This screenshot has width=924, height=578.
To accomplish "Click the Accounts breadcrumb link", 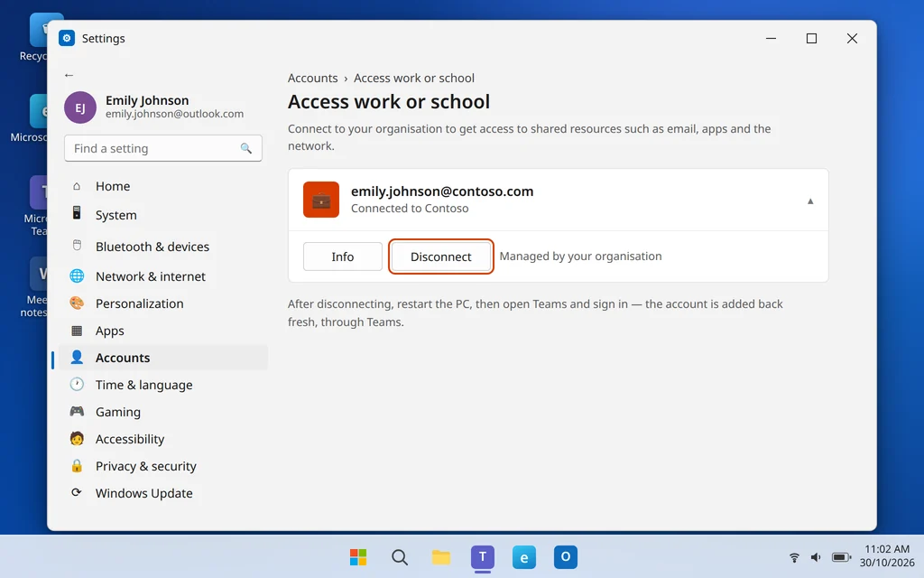I will click(x=312, y=78).
